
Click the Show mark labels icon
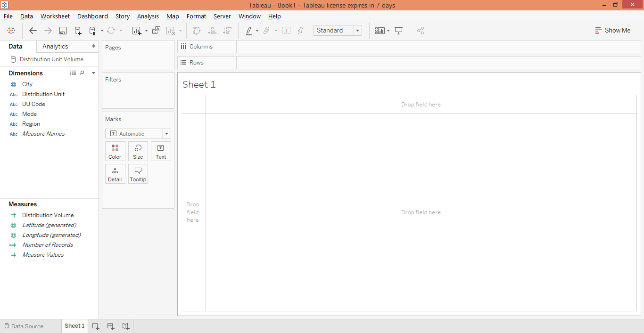coord(286,31)
